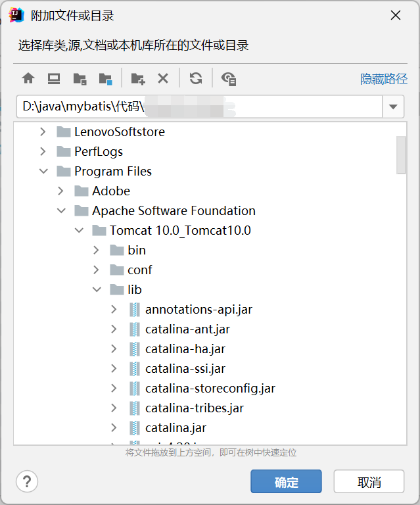Collapse the lib folder

(x=97, y=289)
